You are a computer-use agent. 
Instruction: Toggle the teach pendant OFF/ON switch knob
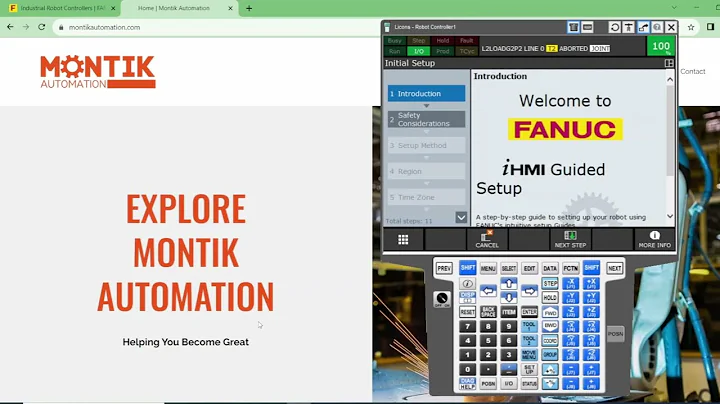click(442, 299)
